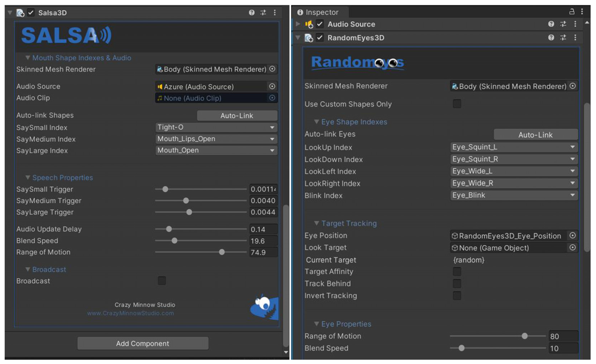This screenshot has height=364, width=596.
Task: Click the SayLarge Trigger value field
Action: click(263, 212)
